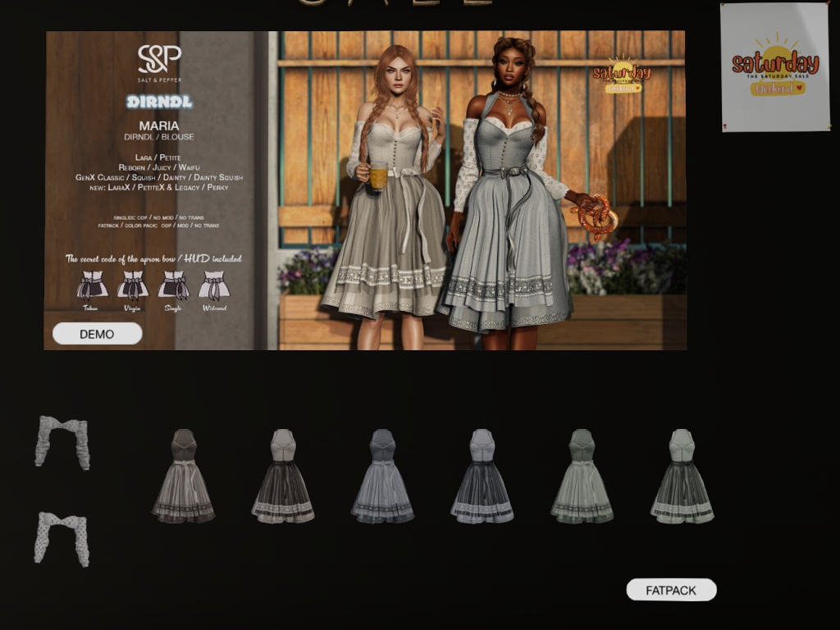The height and width of the screenshot is (630, 840).
Task: Pick the lower white dotted blouse swatch
Action: point(62,539)
